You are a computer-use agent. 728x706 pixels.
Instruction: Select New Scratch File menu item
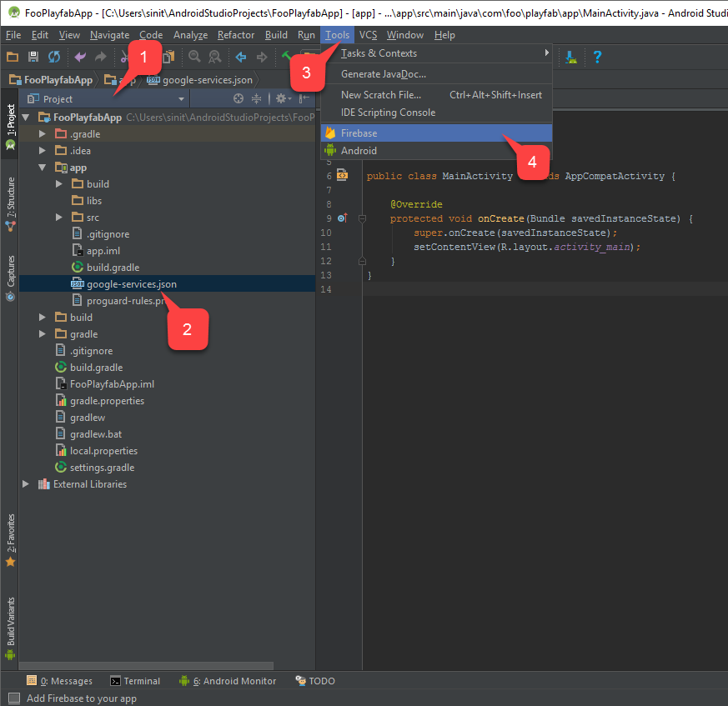click(436, 95)
